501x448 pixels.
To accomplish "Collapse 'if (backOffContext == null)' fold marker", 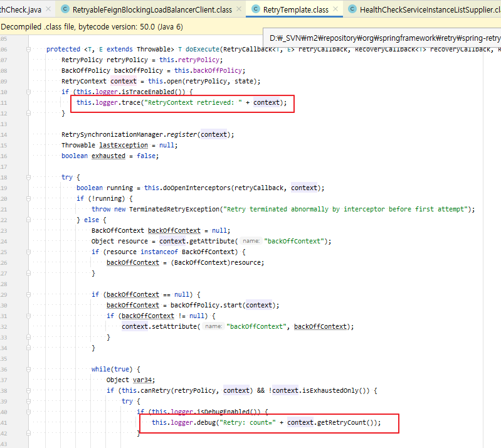I will (x=28, y=294).
